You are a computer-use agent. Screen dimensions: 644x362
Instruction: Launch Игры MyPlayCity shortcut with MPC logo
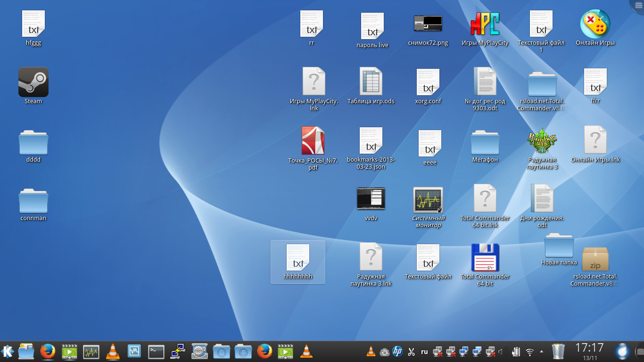click(485, 24)
